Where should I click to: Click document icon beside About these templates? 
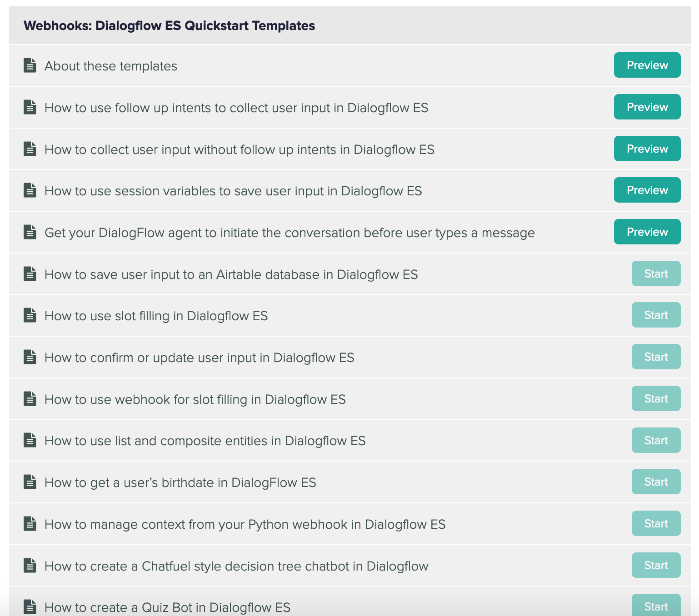(x=30, y=65)
